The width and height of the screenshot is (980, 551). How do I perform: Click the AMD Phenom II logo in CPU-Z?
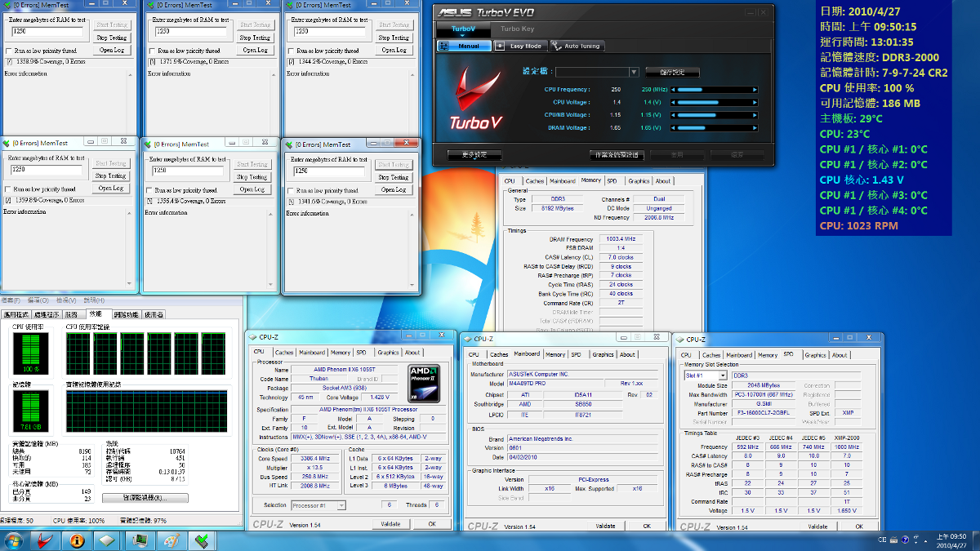[x=425, y=384]
